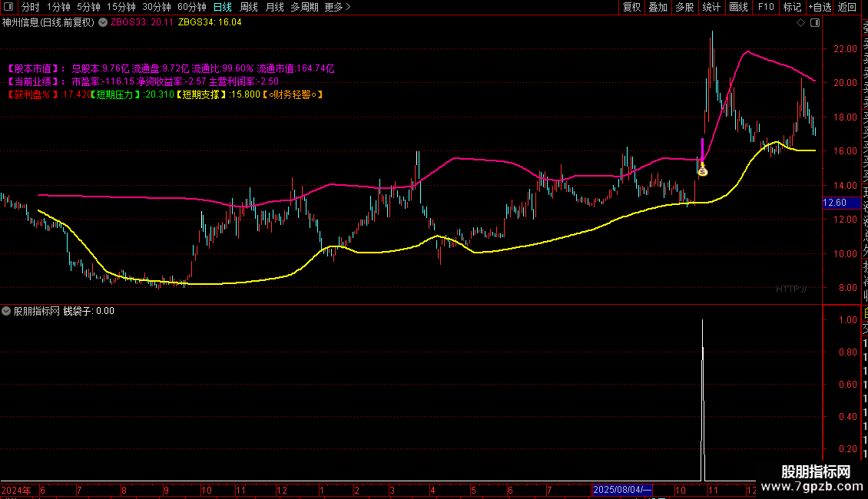
Task: Click the 多股 multi-stock button
Action: (x=684, y=7)
